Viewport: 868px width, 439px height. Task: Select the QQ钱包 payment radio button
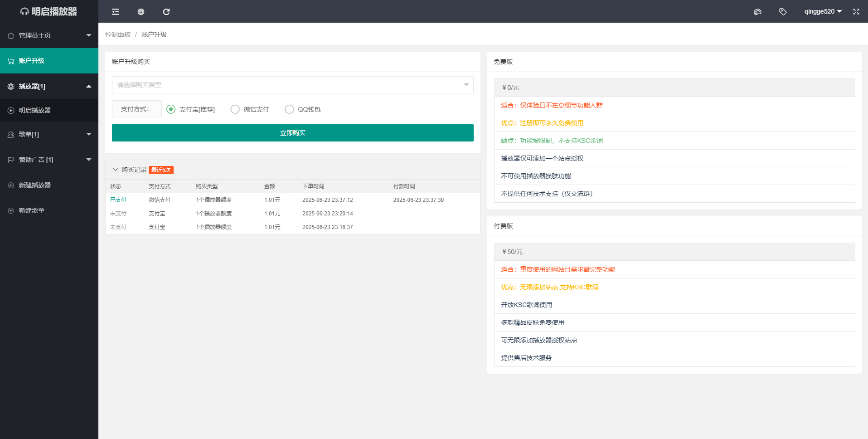click(289, 109)
